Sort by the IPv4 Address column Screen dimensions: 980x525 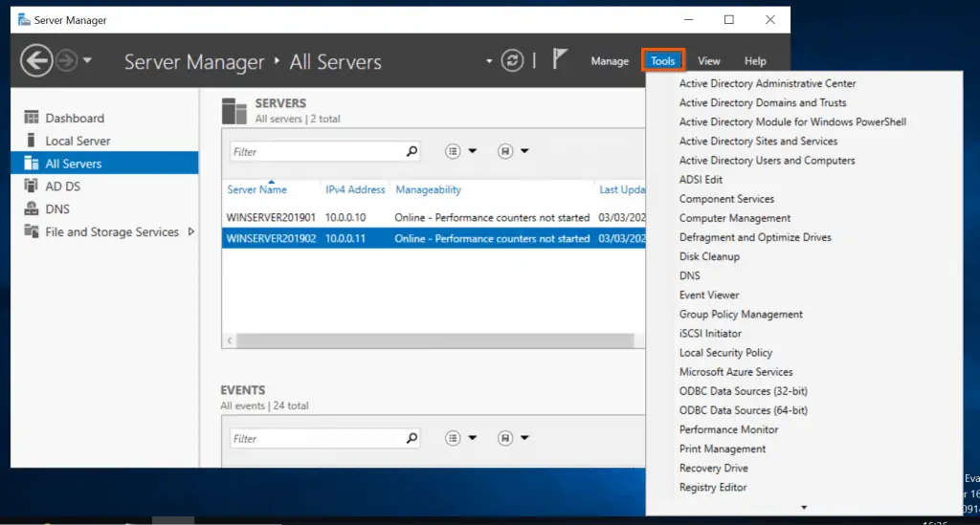(x=355, y=189)
